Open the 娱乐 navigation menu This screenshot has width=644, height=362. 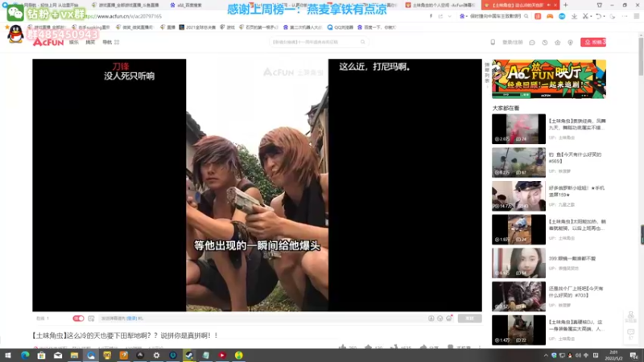pos(73,43)
